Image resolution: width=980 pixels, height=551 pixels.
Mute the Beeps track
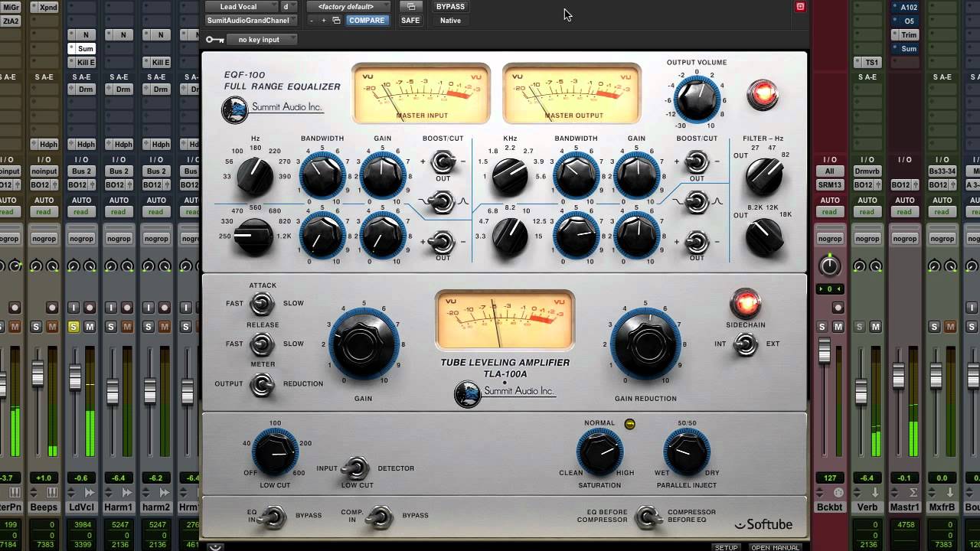coord(52,327)
